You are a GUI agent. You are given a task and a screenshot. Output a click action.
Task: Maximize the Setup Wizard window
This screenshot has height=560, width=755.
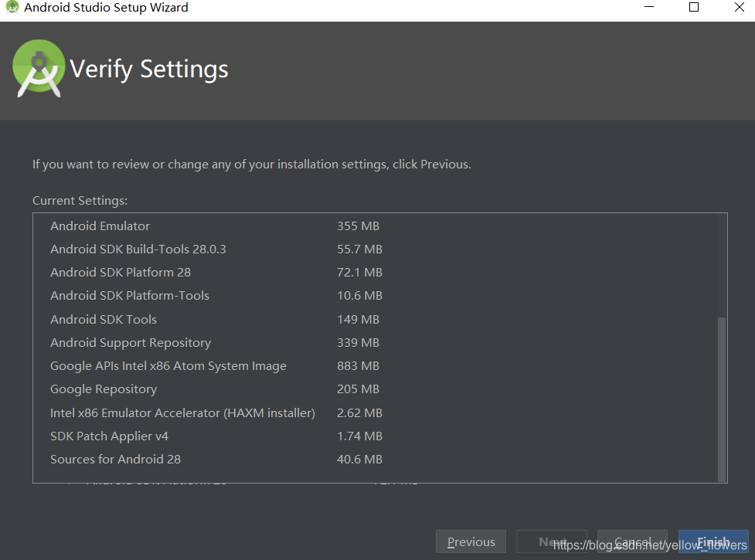coord(694,7)
